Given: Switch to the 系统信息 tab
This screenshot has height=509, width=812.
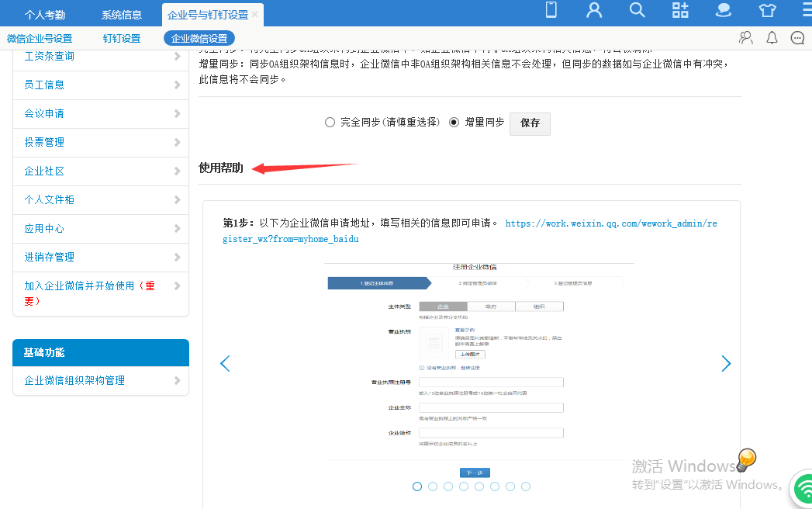Looking at the screenshot, I should (x=122, y=14).
